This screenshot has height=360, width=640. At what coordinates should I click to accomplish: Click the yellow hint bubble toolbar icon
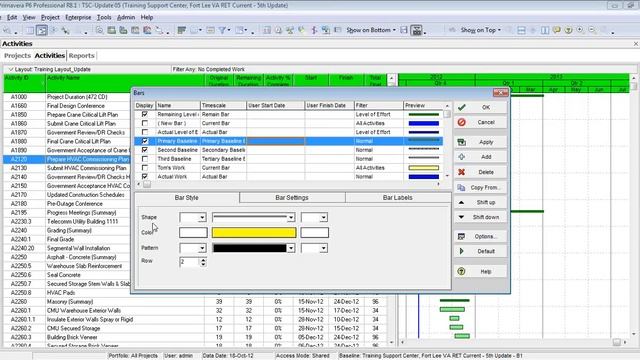click(x=557, y=30)
